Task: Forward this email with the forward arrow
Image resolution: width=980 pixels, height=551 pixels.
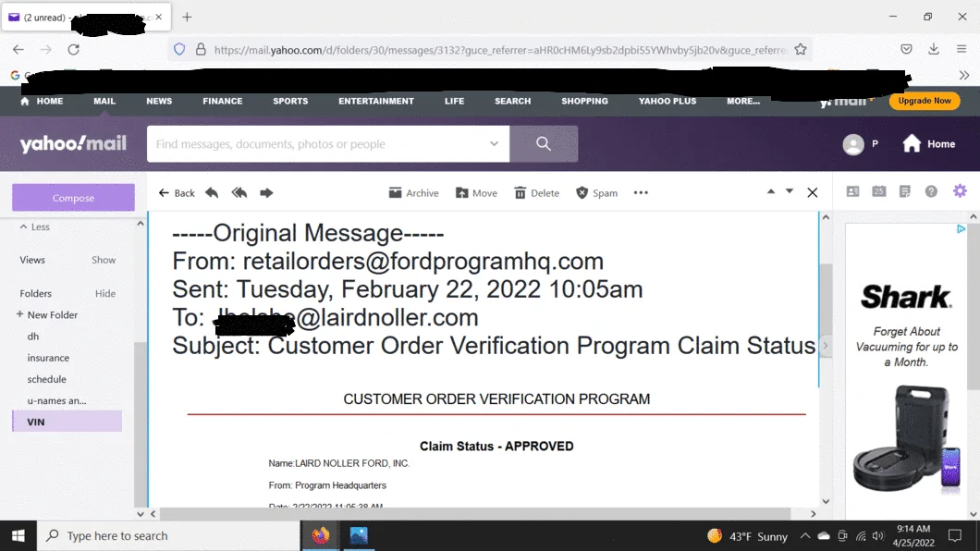Action: click(266, 192)
